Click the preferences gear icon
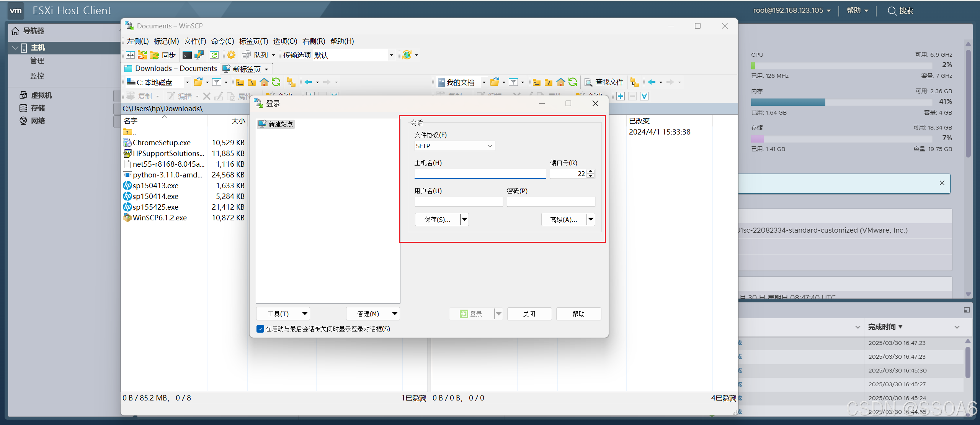The width and height of the screenshot is (980, 425). [x=231, y=55]
